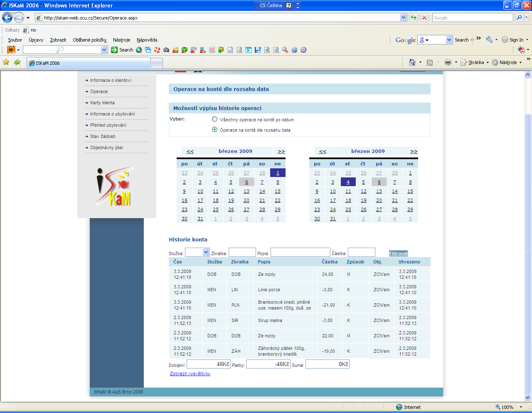Click the 100% zoom level in status bar
The height and width of the screenshot is (413, 532).
tap(507, 407)
